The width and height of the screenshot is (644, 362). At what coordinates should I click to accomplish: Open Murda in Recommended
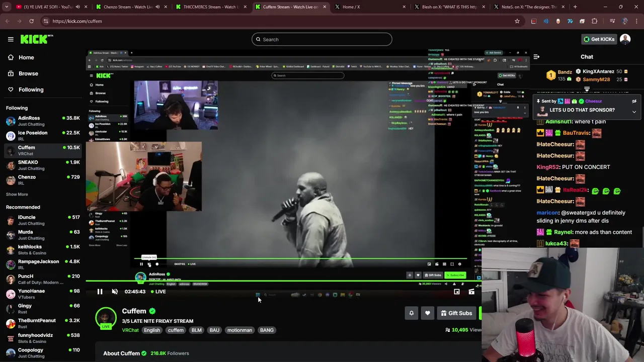[x=43, y=235]
